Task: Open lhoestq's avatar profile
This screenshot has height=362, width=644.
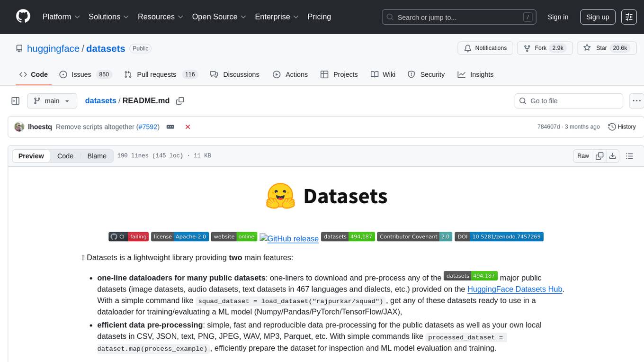Action: pyautogui.click(x=19, y=127)
